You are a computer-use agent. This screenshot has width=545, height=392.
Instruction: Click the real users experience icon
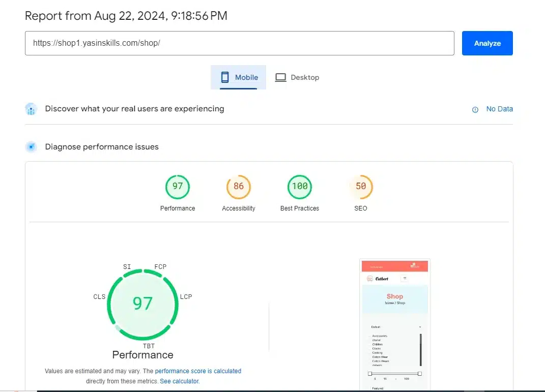[x=31, y=109]
